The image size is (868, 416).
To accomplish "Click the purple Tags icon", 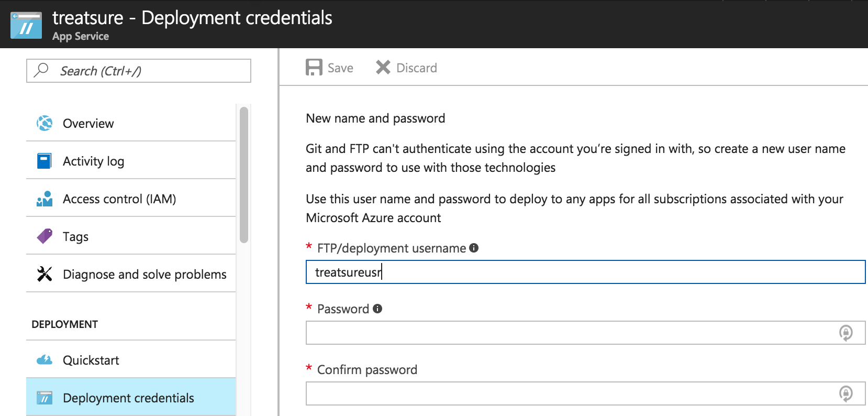I will 44,236.
